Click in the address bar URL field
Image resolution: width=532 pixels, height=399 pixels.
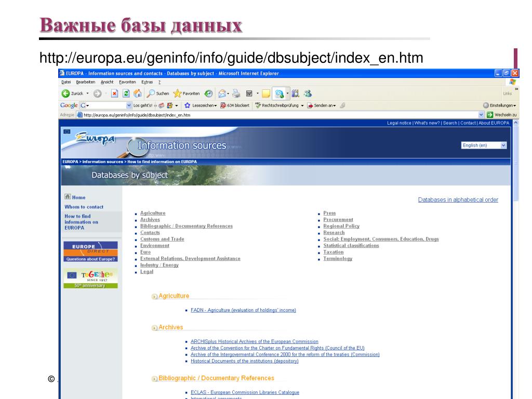(x=280, y=115)
